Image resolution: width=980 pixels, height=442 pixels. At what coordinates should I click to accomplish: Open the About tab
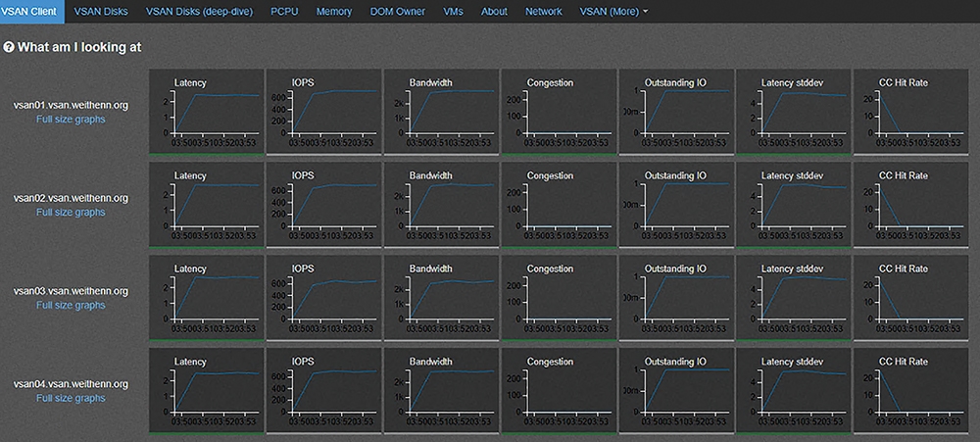(x=494, y=11)
